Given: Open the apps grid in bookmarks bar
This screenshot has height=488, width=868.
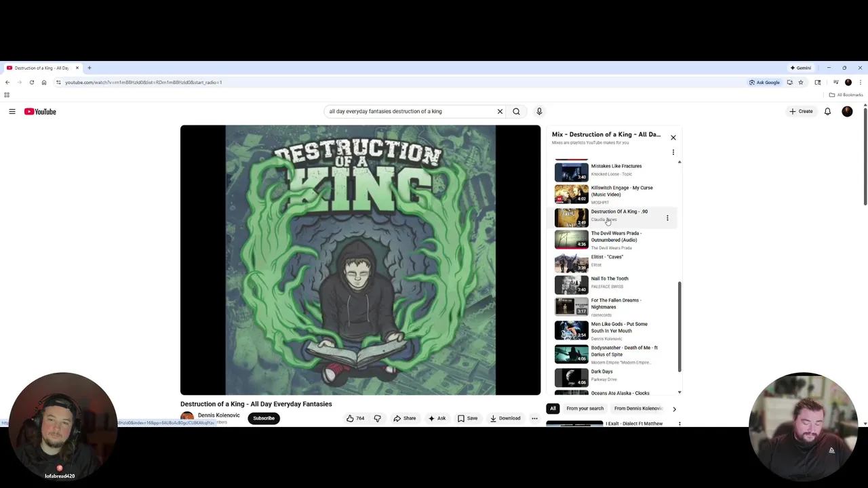Looking at the screenshot, I should tap(7, 95).
